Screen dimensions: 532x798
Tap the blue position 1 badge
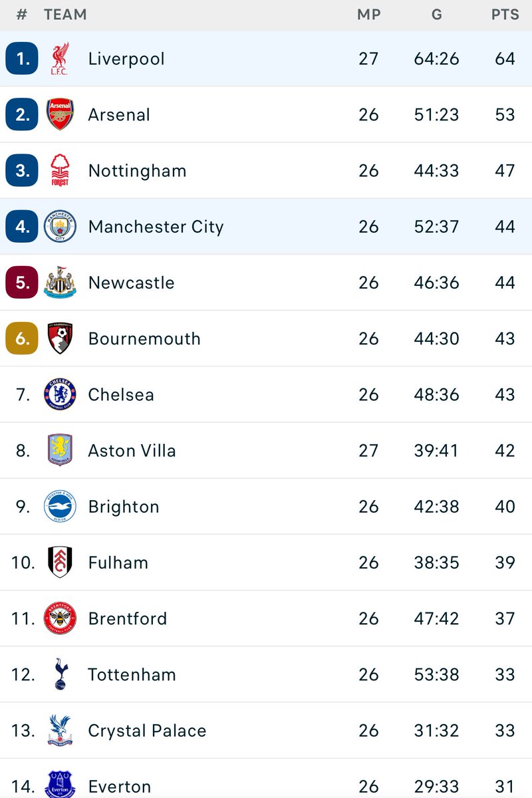(23, 59)
